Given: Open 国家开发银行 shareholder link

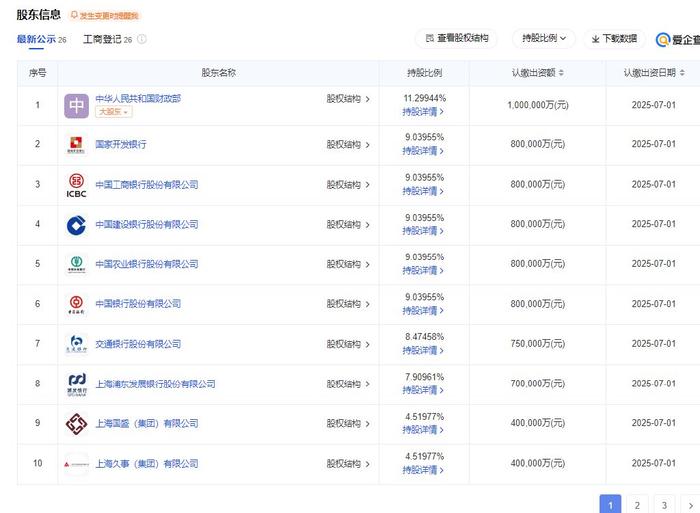Looking at the screenshot, I should tap(121, 144).
